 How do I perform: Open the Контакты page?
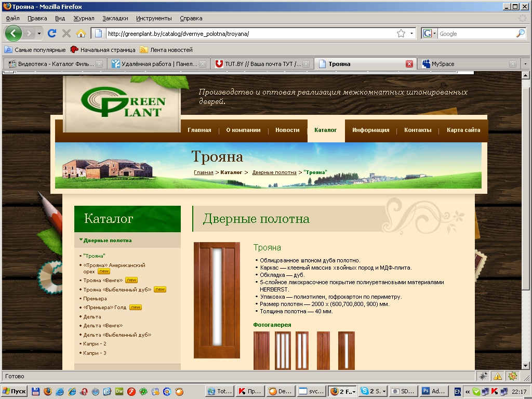pyautogui.click(x=418, y=130)
